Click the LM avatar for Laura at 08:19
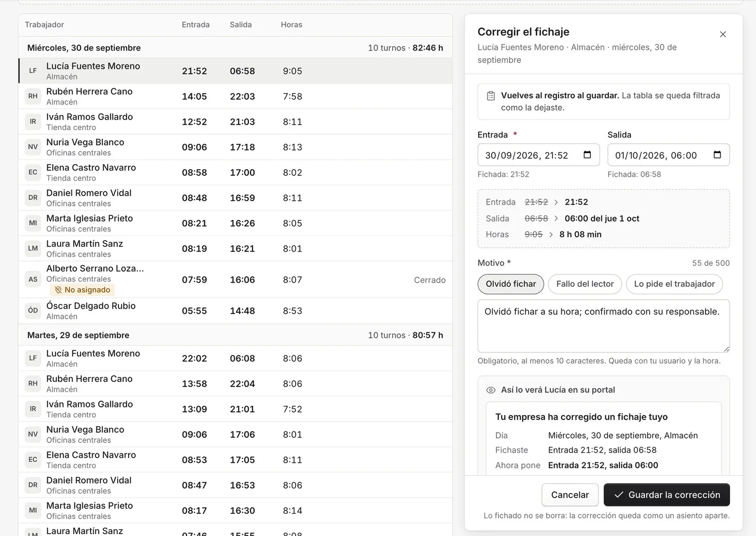 tap(33, 249)
